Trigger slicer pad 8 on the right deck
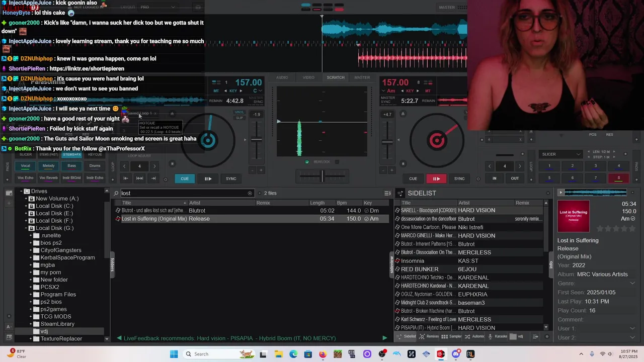 coord(618,177)
